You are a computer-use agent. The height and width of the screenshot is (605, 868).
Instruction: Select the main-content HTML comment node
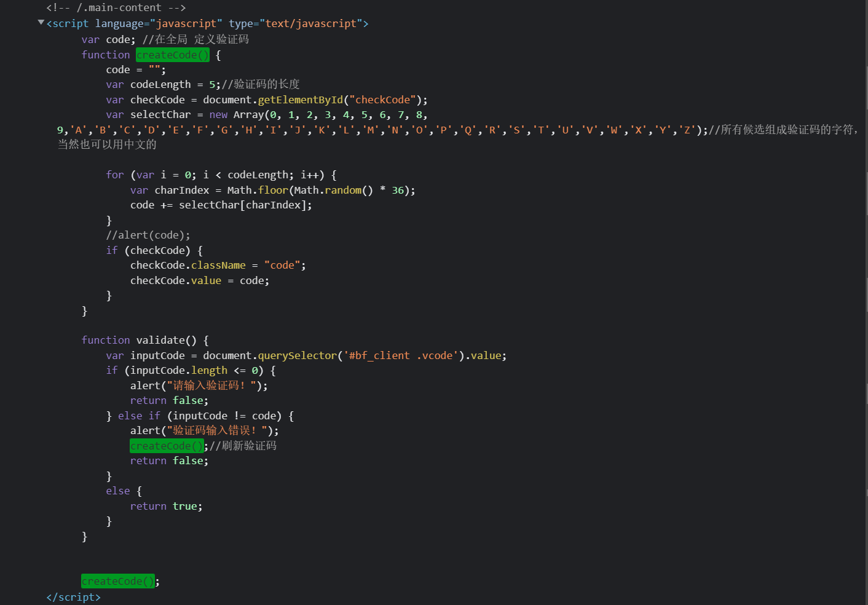116,8
